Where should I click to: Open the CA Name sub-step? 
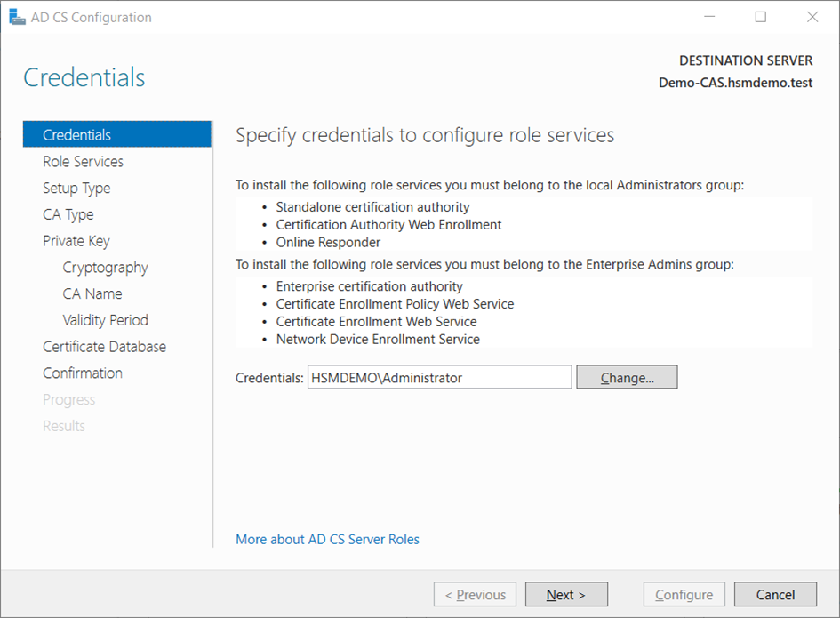pos(92,293)
